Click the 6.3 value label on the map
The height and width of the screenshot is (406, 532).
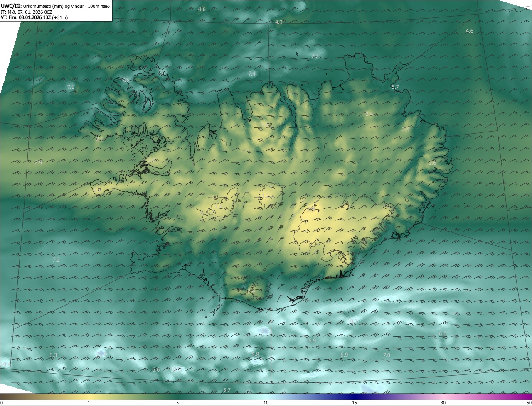[53, 355]
